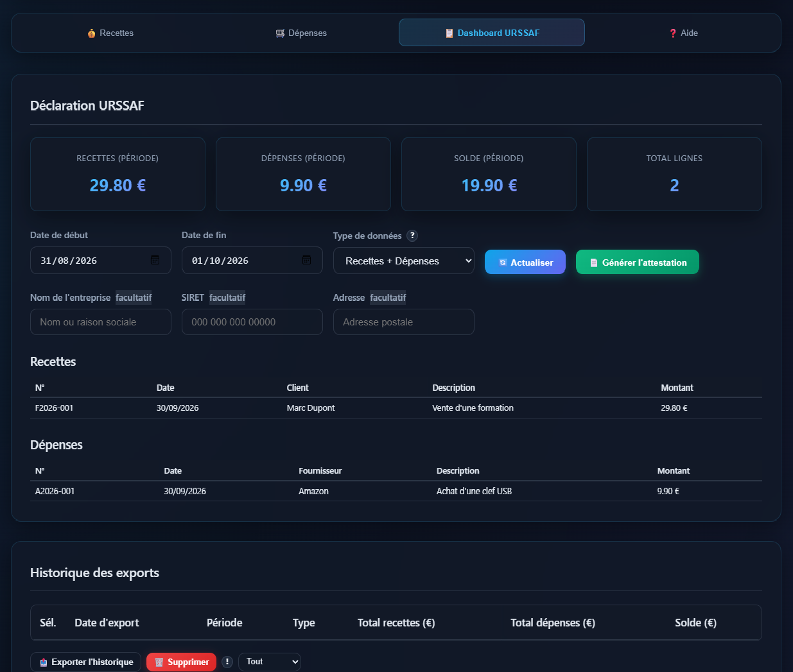Click the Historique des exports heading
The height and width of the screenshot is (672, 793).
94,573
